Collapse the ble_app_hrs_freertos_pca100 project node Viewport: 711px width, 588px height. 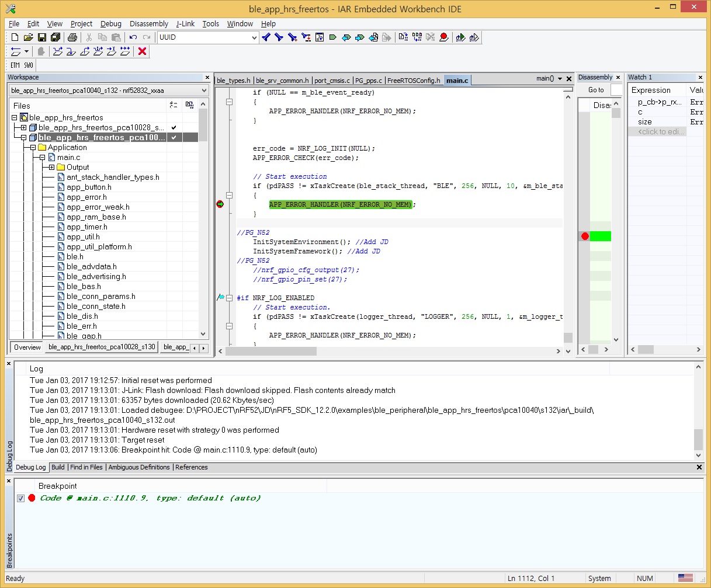23,138
